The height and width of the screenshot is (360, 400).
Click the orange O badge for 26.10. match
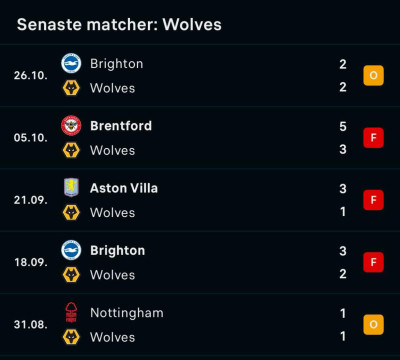coord(373,75)
